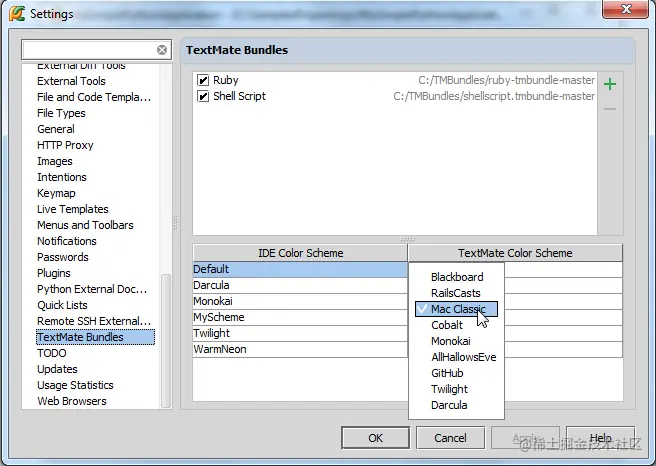656x466 pixels.
Task: Select the Default IDE color scheme row
Action: click(300, 269)
